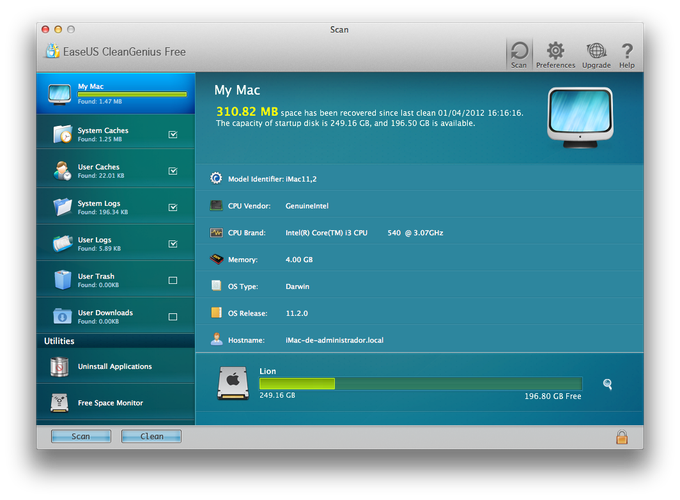Click the iMac11,2 model identifier text
The height and width of the screenshot is (500, 680).
tap(301, 179)
